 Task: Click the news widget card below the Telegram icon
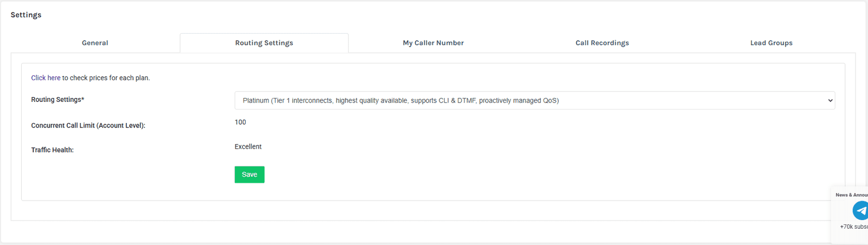850,237
